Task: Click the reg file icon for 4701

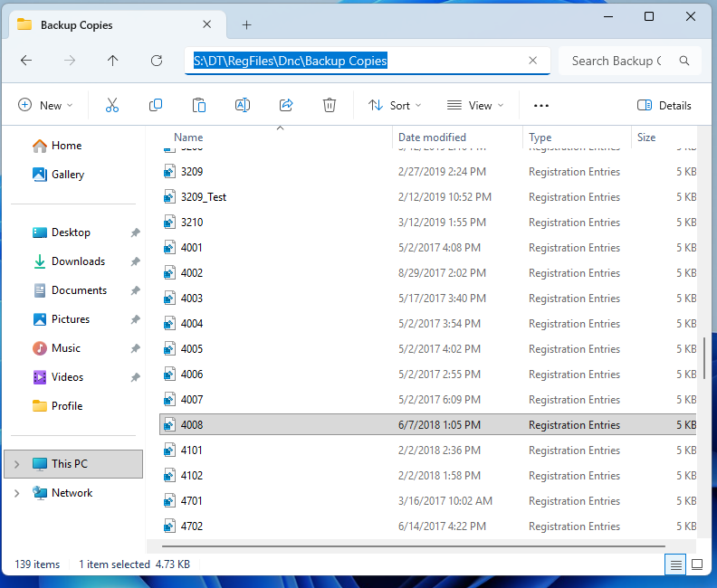Action: pos(169,501)
